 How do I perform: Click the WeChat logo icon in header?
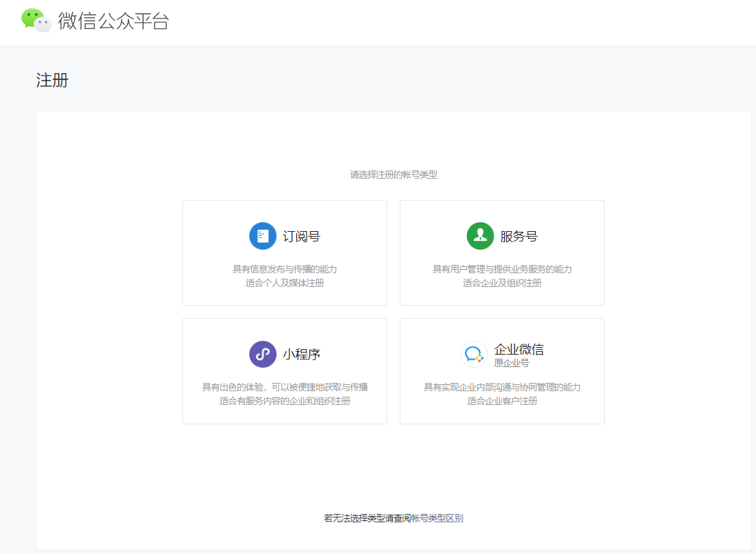(x=37, y=21)
